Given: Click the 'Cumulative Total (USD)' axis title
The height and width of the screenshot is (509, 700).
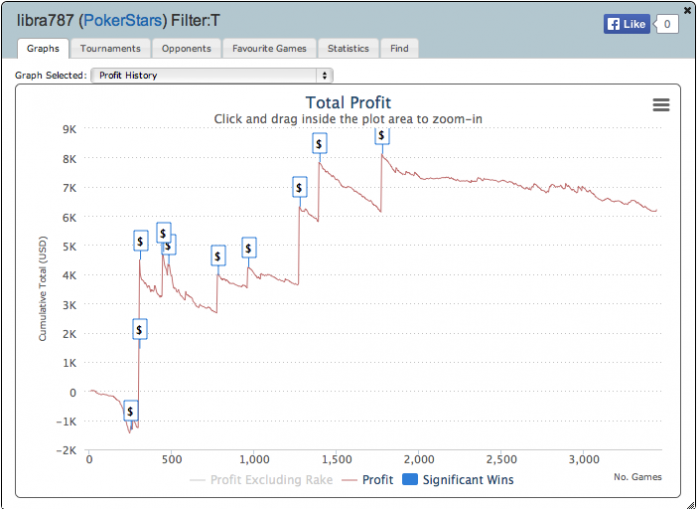Looking at the screenshot, I should pyautogui.click(x=42, y=289).
